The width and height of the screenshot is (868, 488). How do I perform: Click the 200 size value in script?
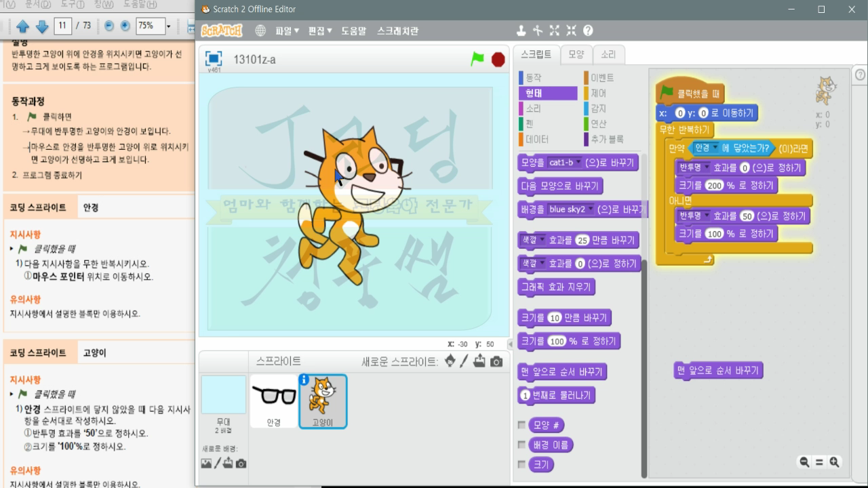click(x=715, y=186)
